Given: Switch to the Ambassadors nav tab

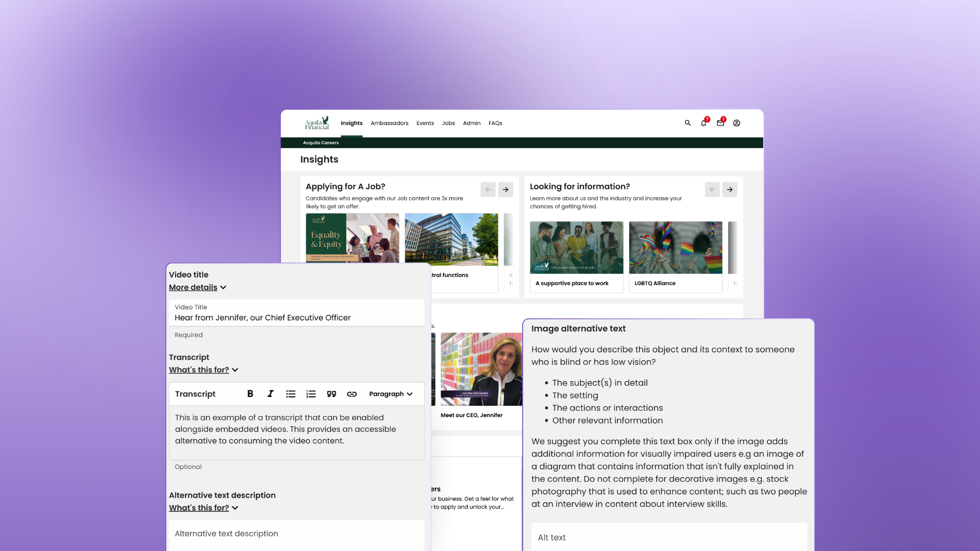Looking at the screenshot, I should (x=389, y=123).
